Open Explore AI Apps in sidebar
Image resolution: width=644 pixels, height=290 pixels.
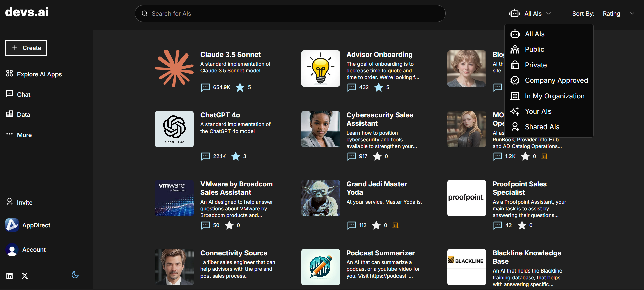point(34,74)
